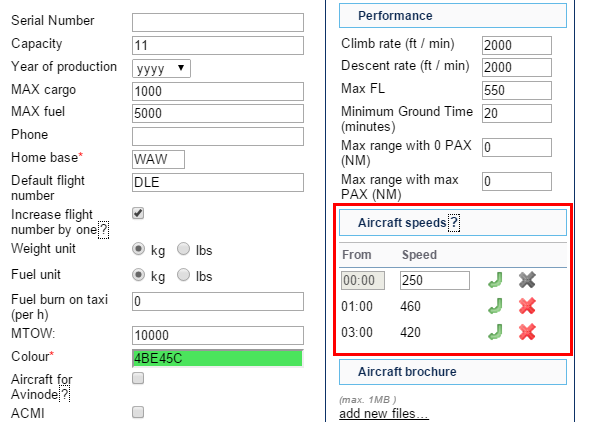Uncheck Increase flight number by one checkbox
This screenshot has width=591, height=422.
pyautogui.click(x=138, y=213)
